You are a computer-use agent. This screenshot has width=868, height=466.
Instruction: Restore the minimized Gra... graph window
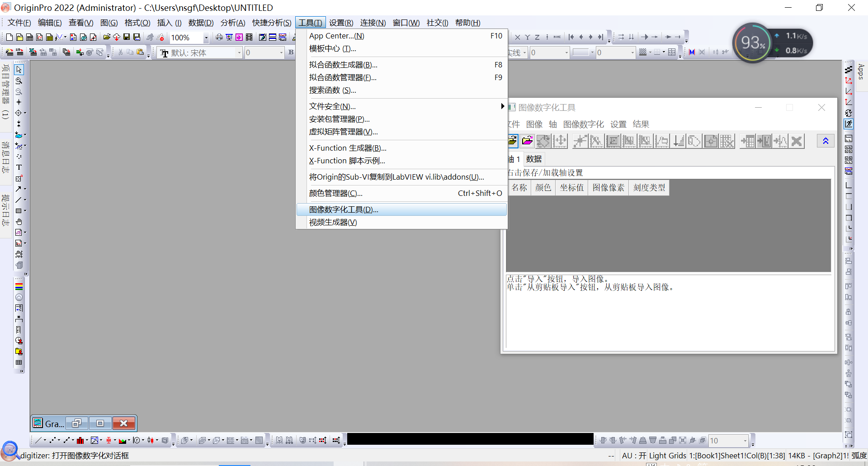(x=76, y=423)
